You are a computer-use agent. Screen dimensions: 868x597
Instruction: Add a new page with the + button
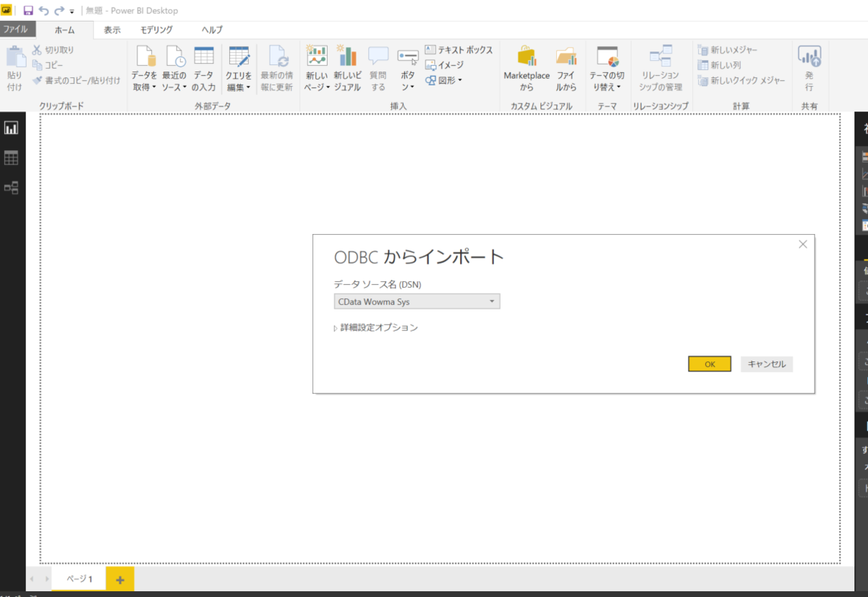(119, 579)
